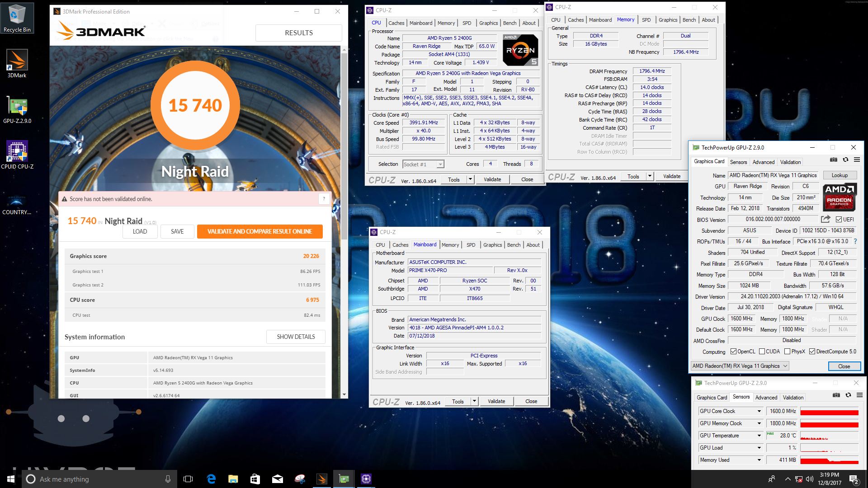Screen dimensions: 868x488
Task: Click the taskbar clock showing 3:19 PM
Action: point(830,479)
